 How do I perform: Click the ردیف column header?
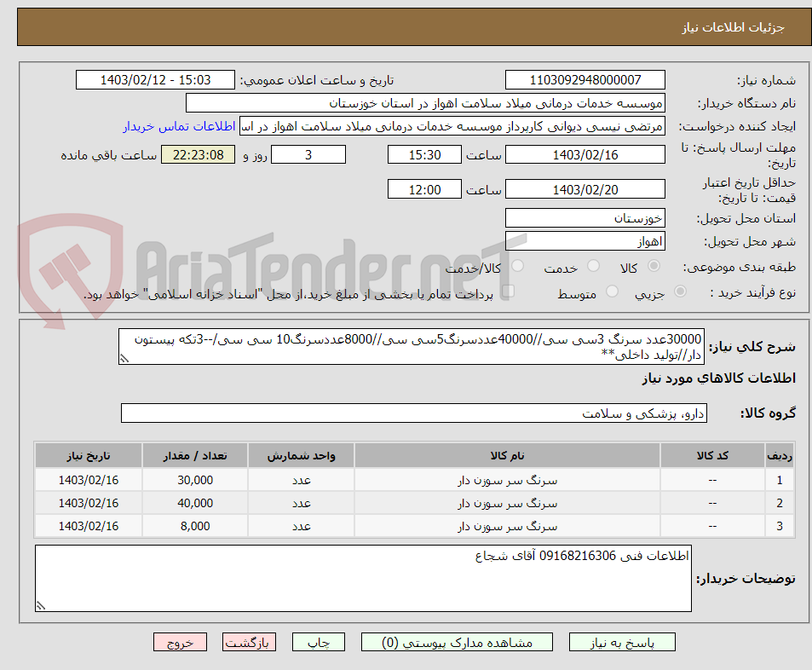pos(780,456)
